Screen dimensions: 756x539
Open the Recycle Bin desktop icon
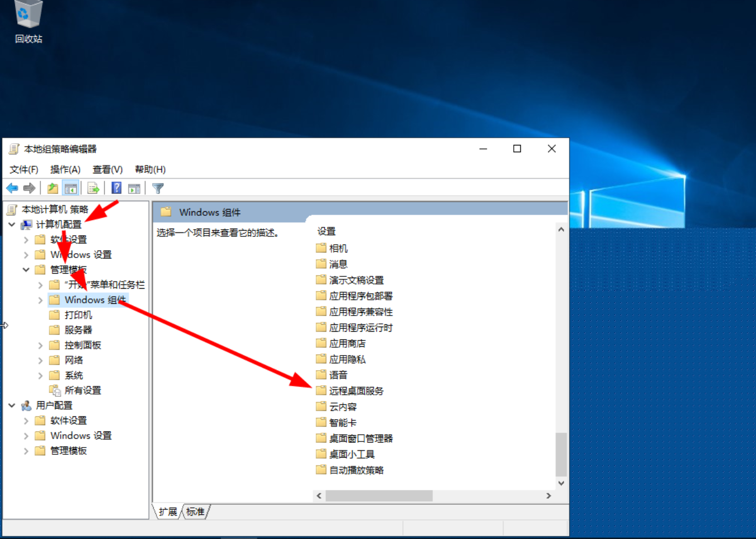click(x=28, y=22)
